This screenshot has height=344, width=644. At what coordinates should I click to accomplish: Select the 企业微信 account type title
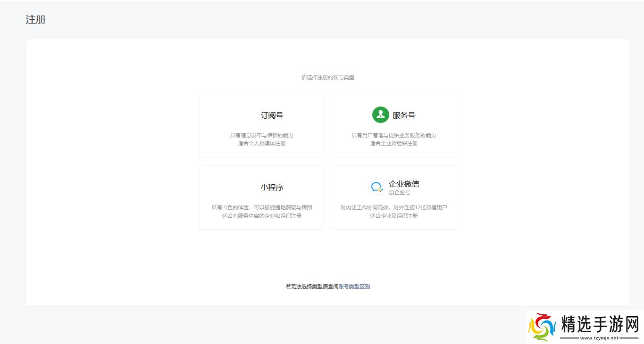(404, 184)
